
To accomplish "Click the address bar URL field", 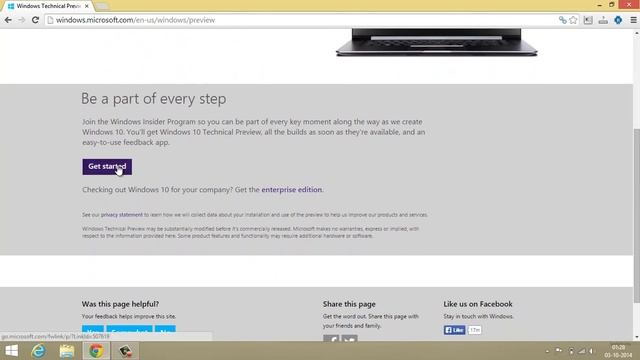I will [302, 20].
